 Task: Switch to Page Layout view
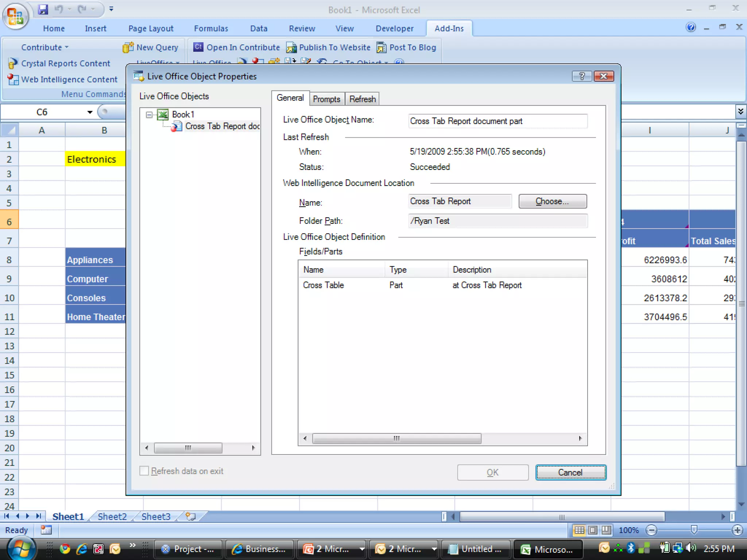click(x=593, y=530)
